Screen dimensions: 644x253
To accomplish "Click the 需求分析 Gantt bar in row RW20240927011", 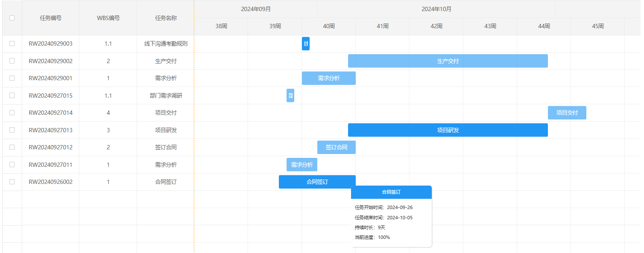I will click(x=302, y=165).
